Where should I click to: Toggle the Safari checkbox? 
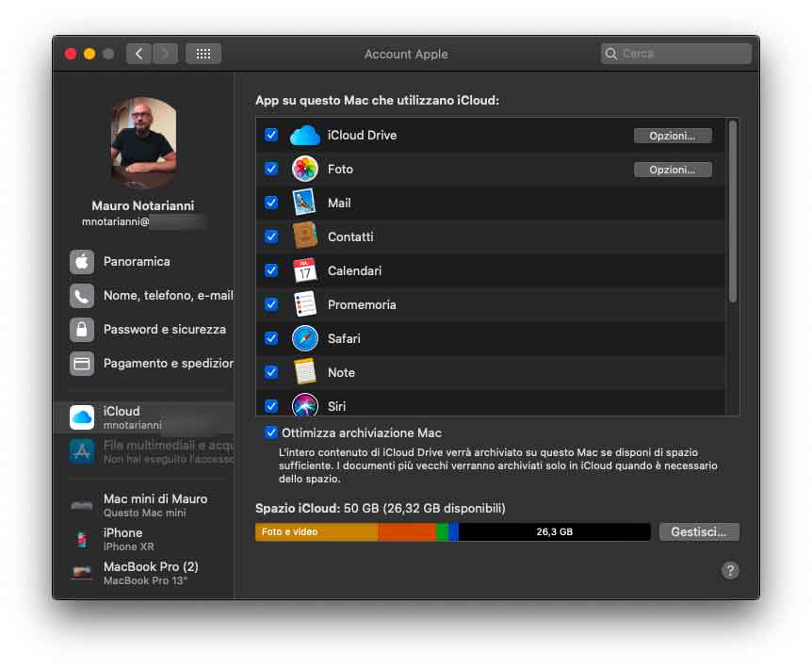pyautogui.click(x=271, y=338)
